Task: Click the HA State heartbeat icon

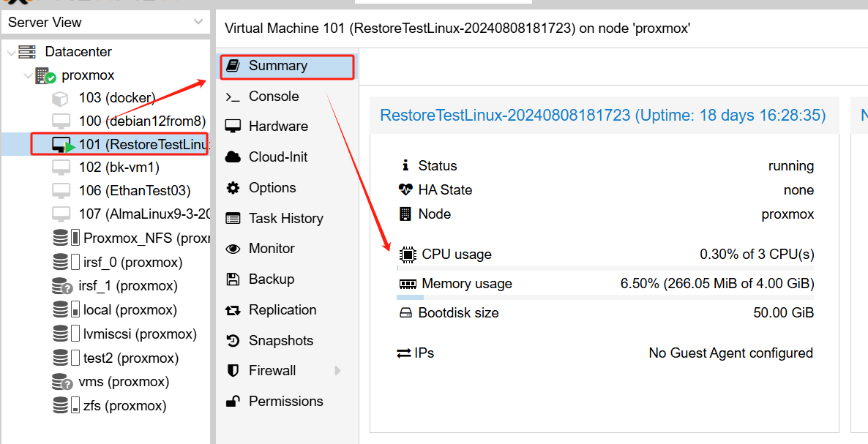Action: (405, 189)
